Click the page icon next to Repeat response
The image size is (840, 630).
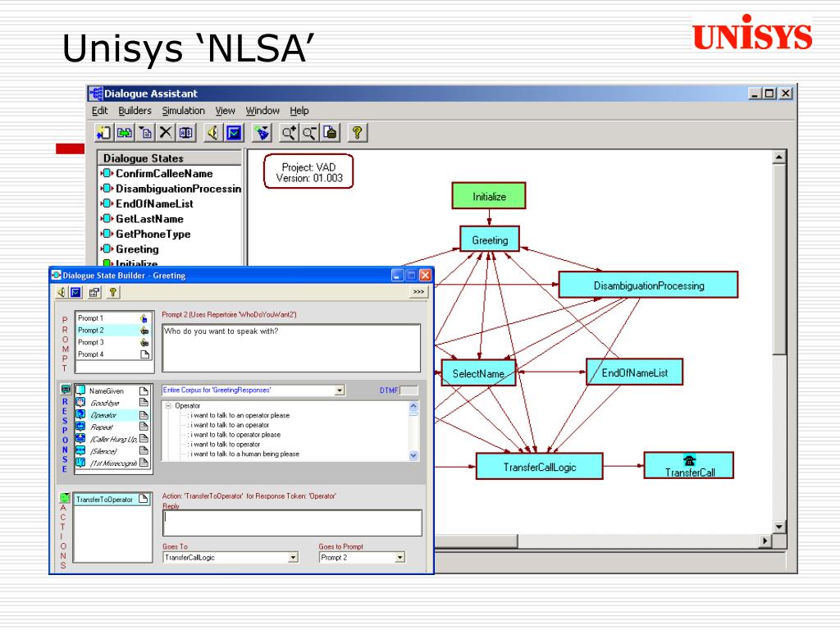click(x=144, y=427)
